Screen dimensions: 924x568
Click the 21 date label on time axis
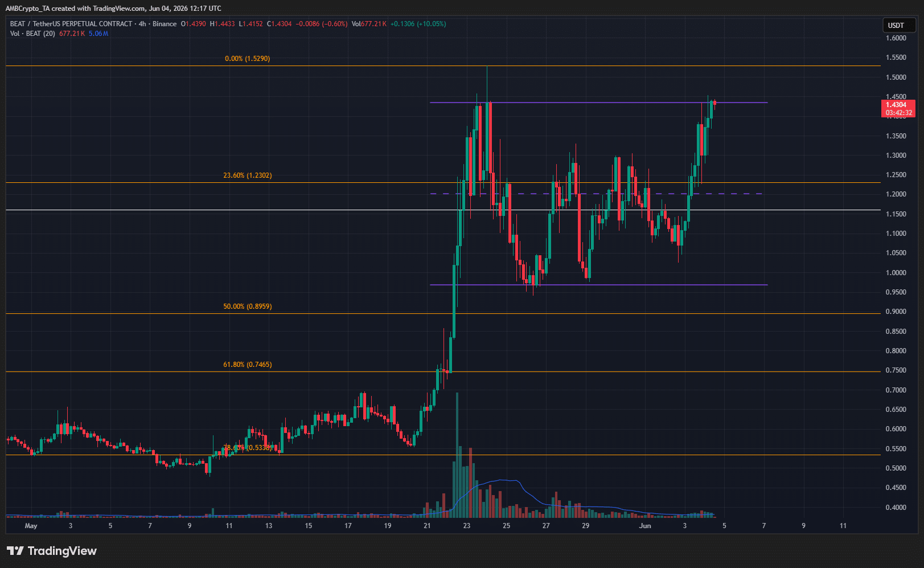coord(427,526)
